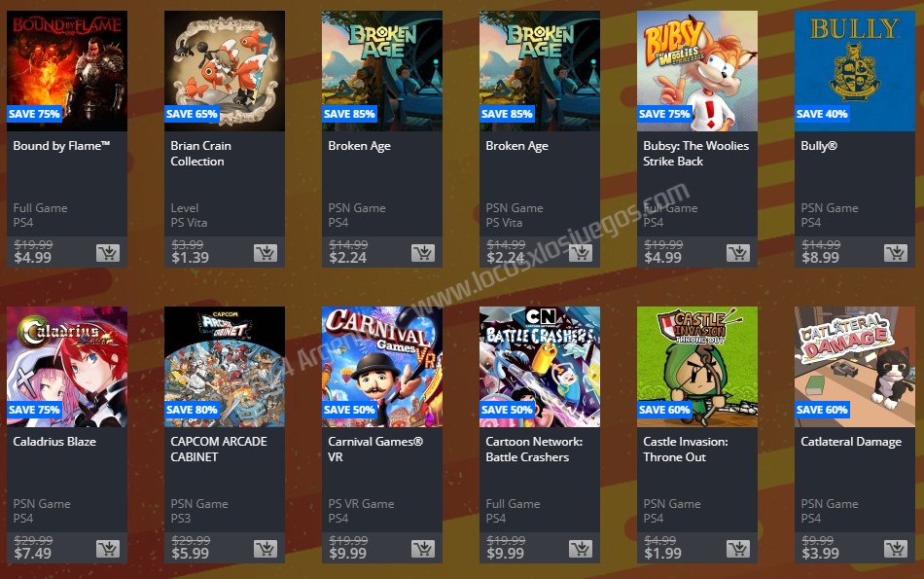Open the Brian Crain Collection title link
The height and width of the screenshot is (579, 924).
point(201,154)
